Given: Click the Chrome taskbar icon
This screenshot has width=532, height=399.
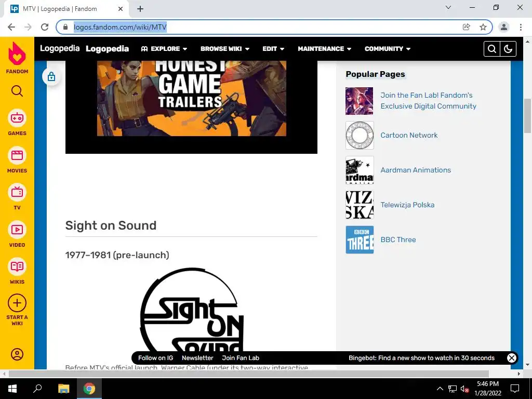Looking at the screenshot, I should [x=89, y=389].
